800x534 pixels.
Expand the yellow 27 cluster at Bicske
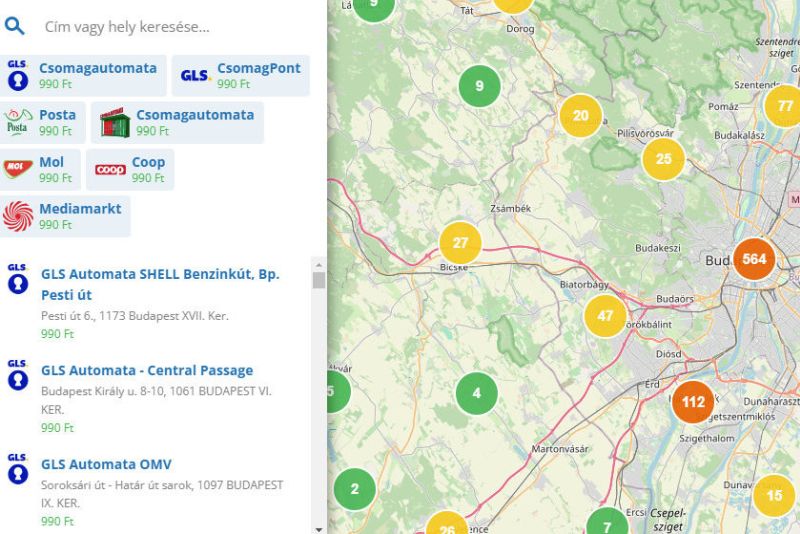(x=460, y=243)
